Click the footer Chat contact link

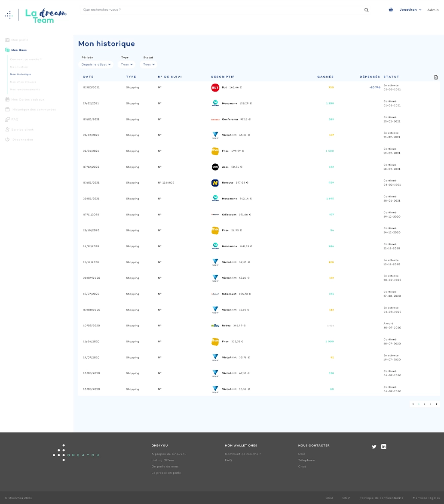[302, 467]
